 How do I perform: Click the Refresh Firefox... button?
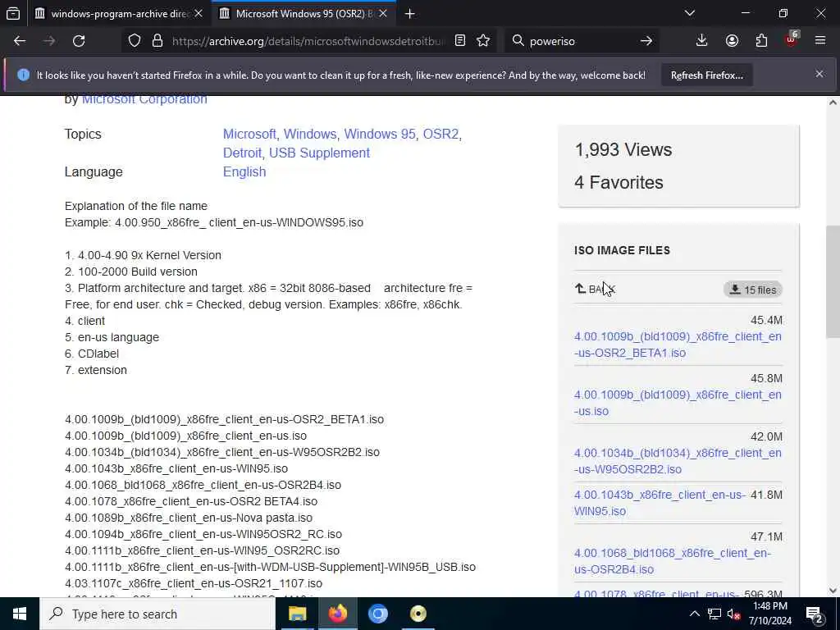point(706,75)
